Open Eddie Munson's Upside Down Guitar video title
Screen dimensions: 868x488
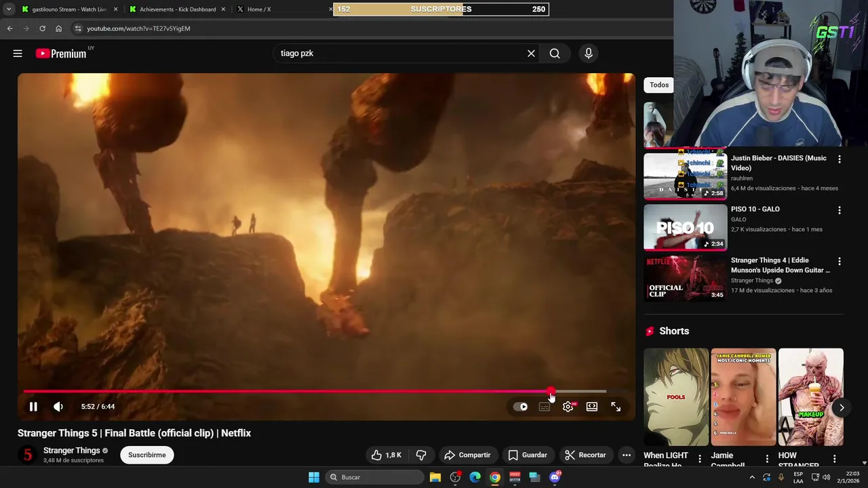click(780, 265)
